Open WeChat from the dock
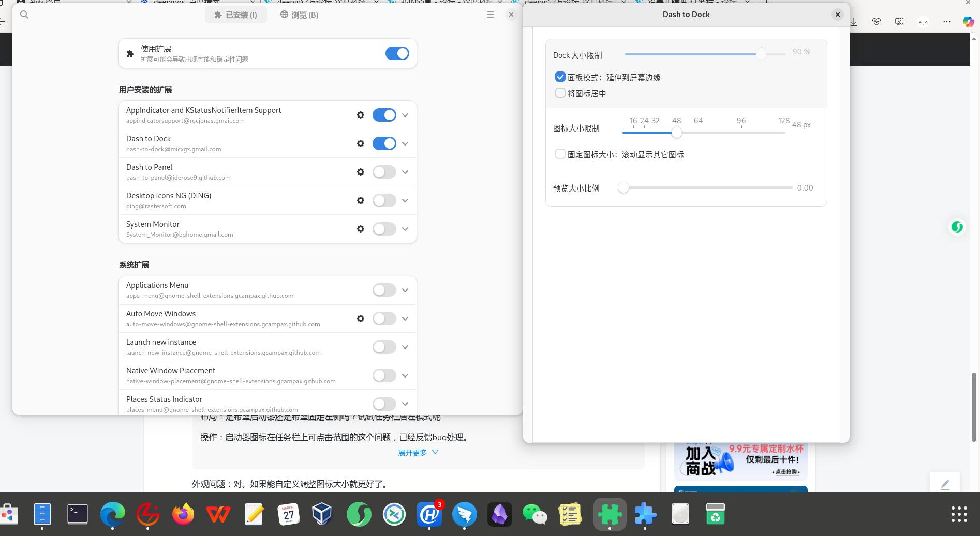Screen dimensions: 980x536 tap(535, 514)
